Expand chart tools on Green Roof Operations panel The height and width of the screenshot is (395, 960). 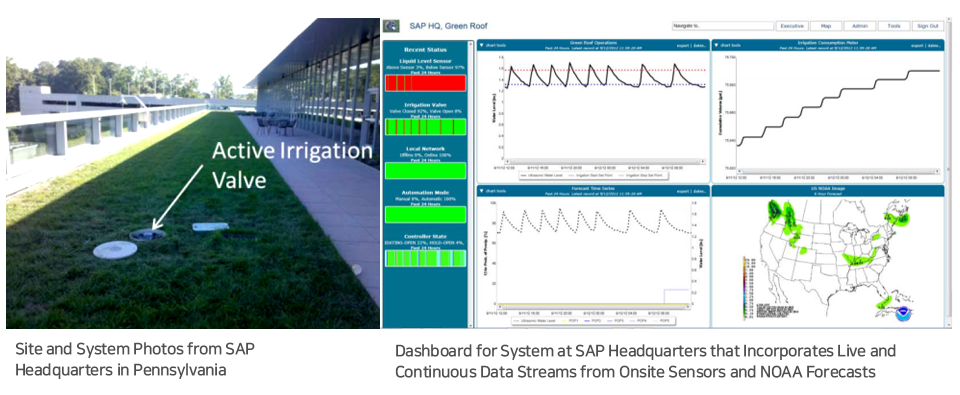pos(493,45)
